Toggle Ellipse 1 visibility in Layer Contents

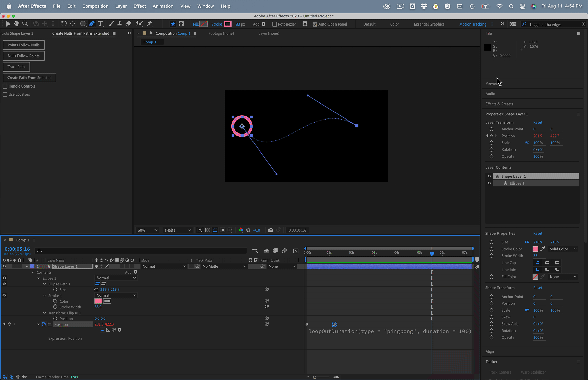489,183
